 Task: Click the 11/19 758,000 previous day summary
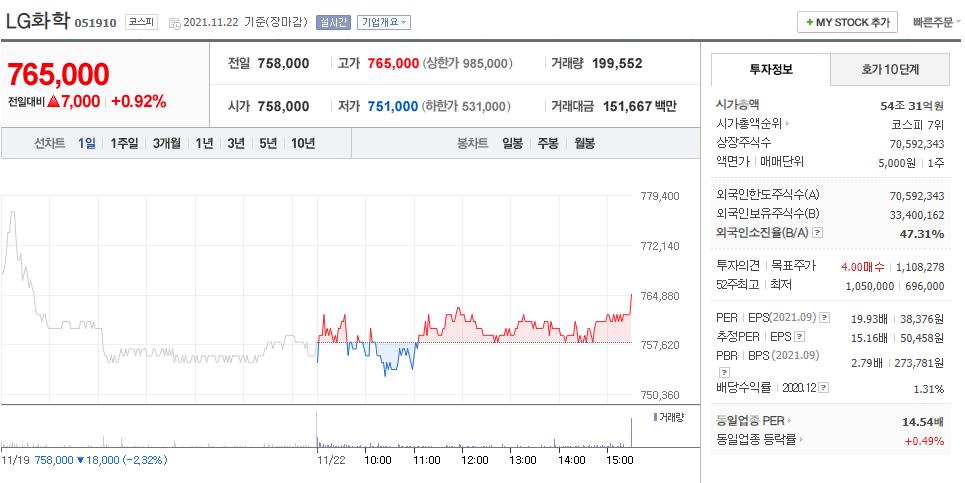tap(84, 460)
